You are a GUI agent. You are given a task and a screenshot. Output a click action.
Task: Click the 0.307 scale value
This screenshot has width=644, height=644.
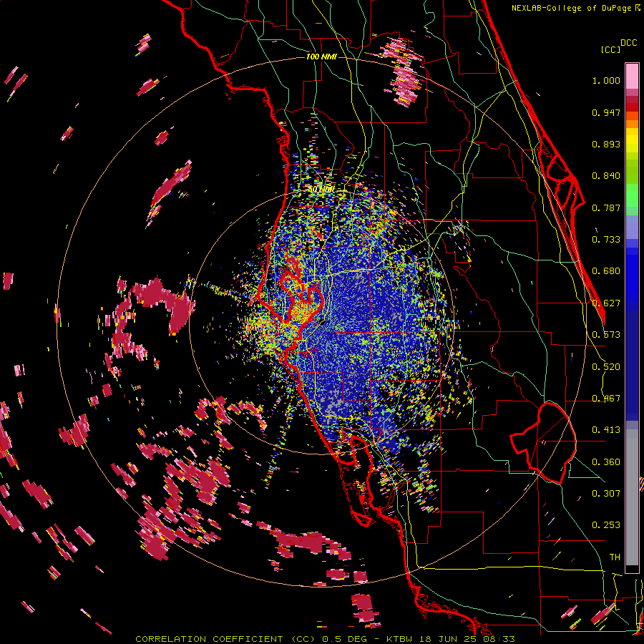[606, 493]
